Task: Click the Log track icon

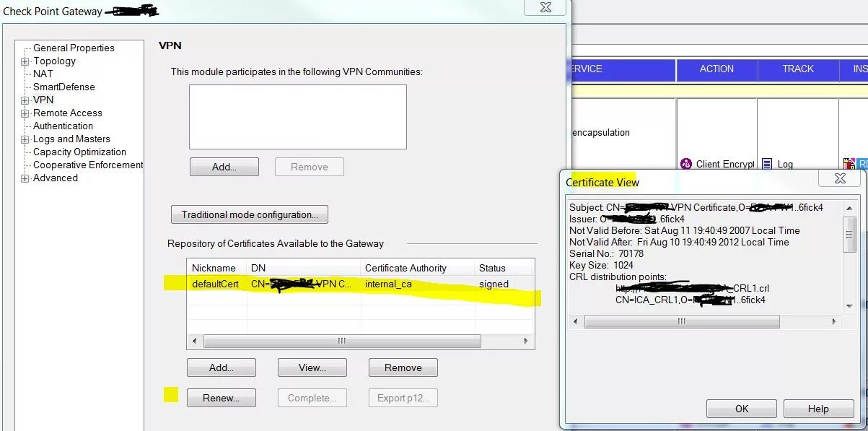Action: pos(767,164)
